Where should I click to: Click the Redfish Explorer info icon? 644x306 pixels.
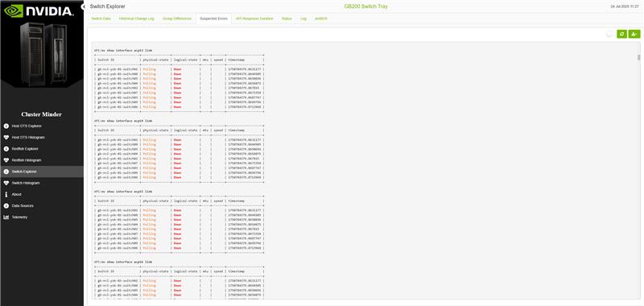(6, 149)
